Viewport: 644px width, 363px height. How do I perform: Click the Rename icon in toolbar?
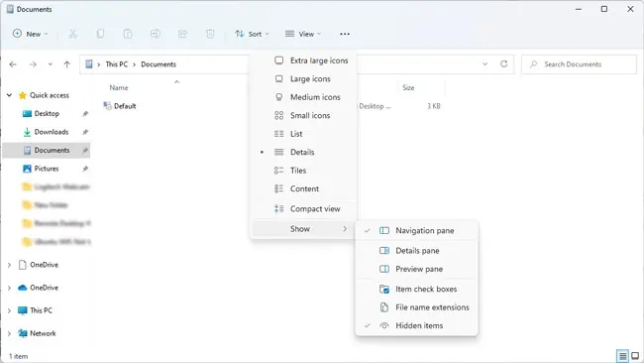(x=156, y=34)
